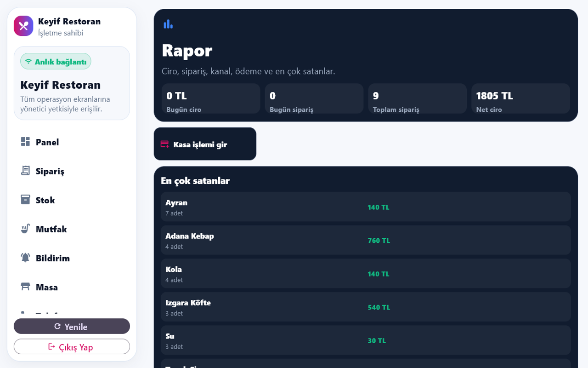Click the İşletme sahibi subtitle
The height and width of the screenshot is (368, 588).
click(x=61, y=33)
